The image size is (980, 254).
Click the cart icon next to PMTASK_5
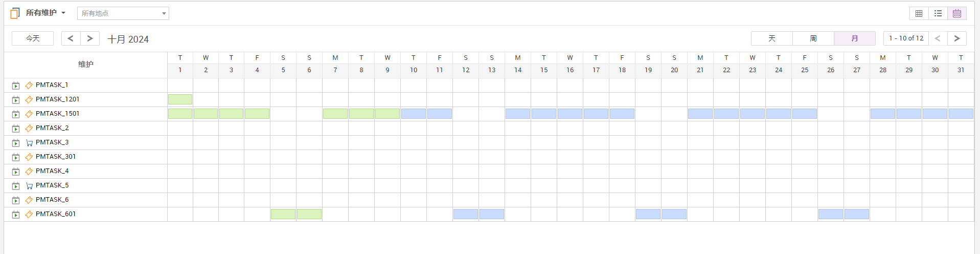[29, 186]
